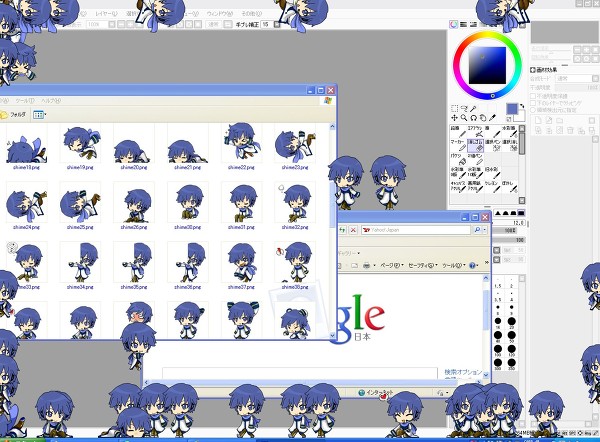Select the eyedropper tool in SAI
The height and width of the screenshot is (442, 600).
(x=493, y=118)
